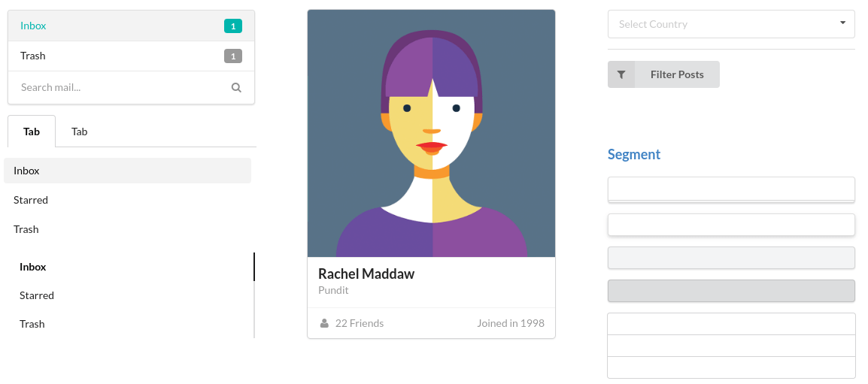Viewport: 868px width, 384px height.
Task: Click the search magnifier icon in mail search
Action: pyautogui.click(x=236, y=87)
